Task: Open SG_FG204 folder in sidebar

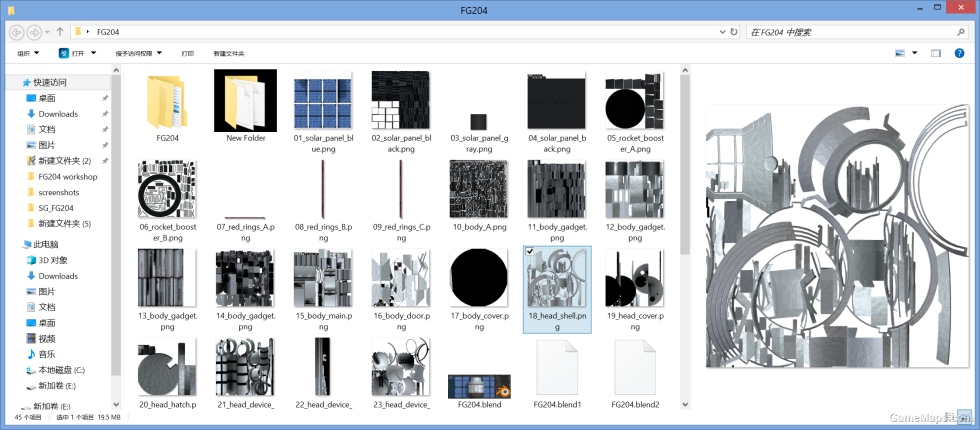Action: [x=56, y=208]
